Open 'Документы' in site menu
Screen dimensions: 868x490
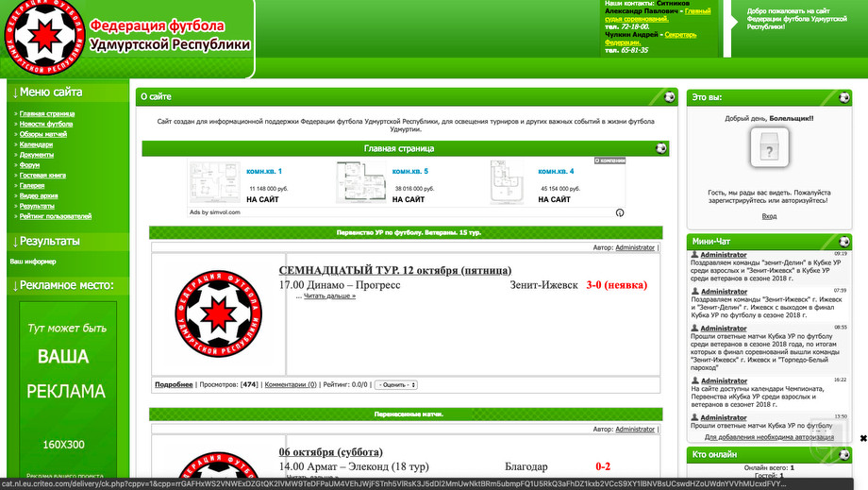(x=37, y=155)
